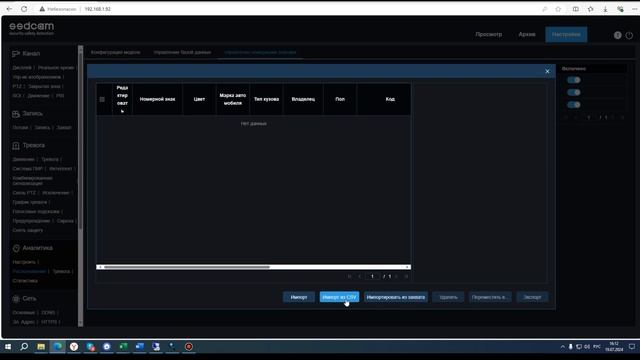Open the Настройки tab
The image size is (640, 360).
566,34
